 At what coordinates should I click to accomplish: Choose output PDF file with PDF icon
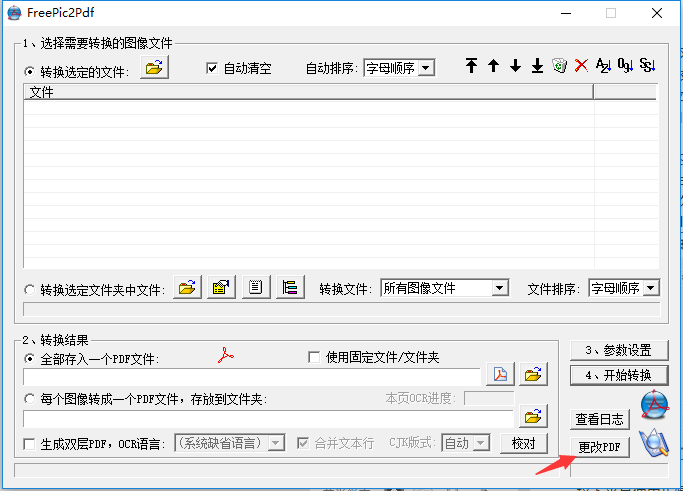(500, 374)
